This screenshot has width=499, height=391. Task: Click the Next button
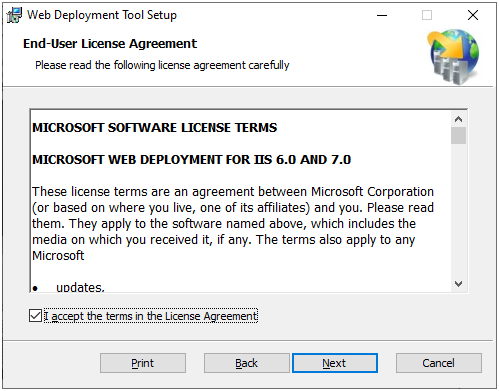tap(335, 363)
